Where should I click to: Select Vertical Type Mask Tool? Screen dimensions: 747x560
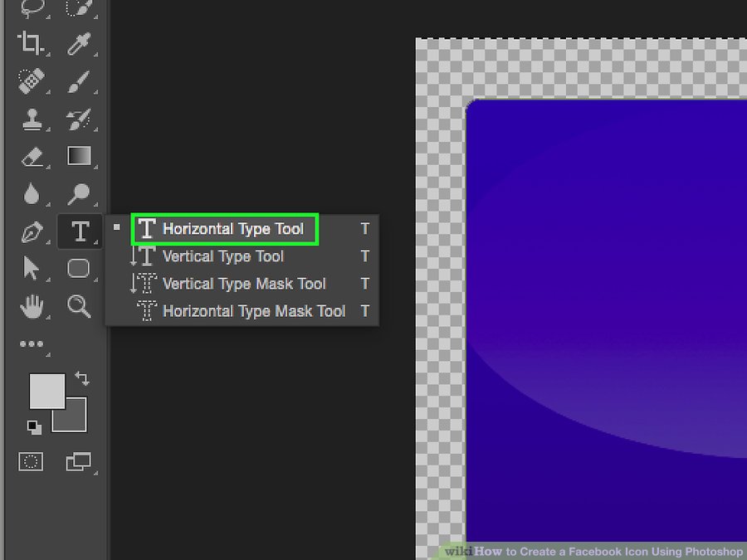coord(243,284)
